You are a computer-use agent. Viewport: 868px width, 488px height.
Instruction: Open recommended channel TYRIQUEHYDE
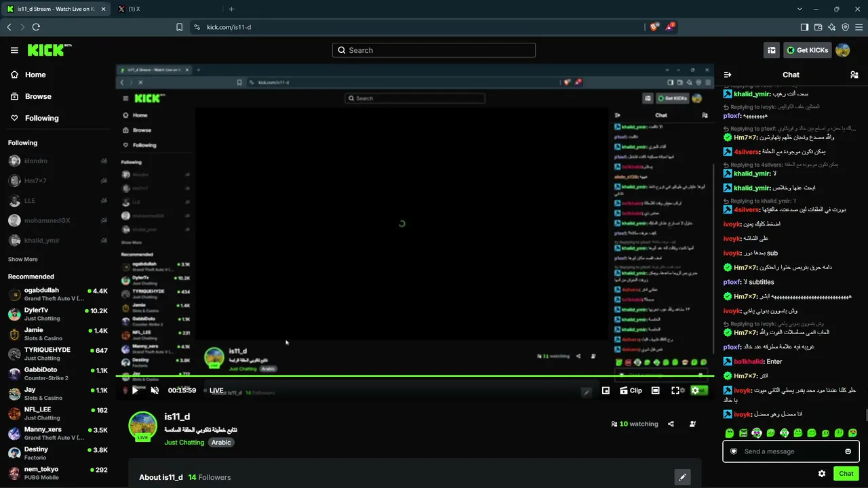(58, 354)
